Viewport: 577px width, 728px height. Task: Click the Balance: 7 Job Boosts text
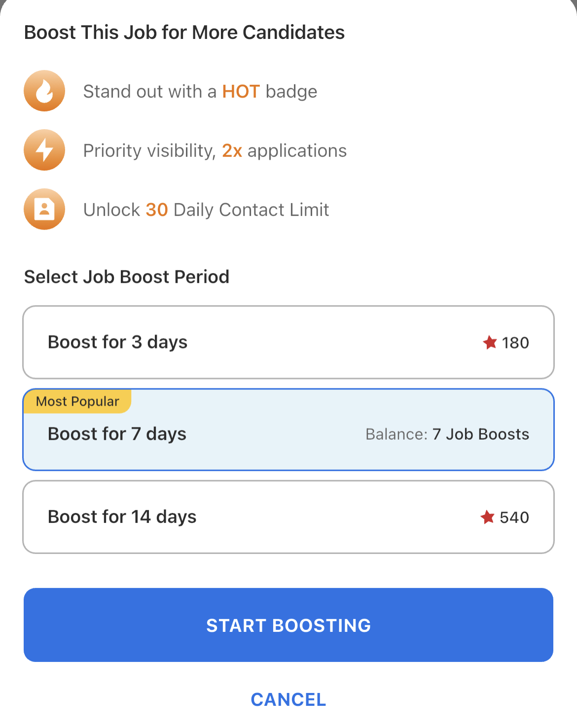coord(447,434)
